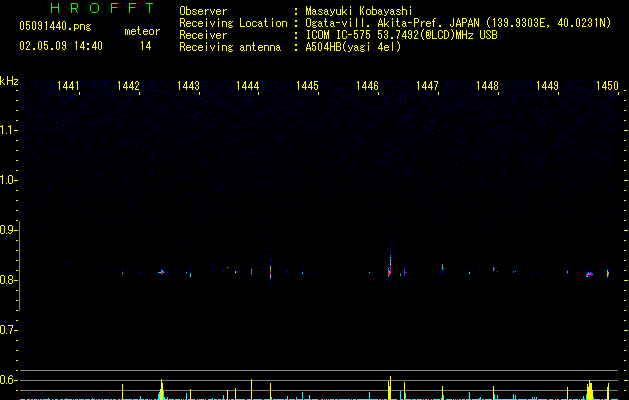Click the 0.7 kHz axis label
Image resolution: width=629 pixels, height=400 pixels.
[8, 330]
